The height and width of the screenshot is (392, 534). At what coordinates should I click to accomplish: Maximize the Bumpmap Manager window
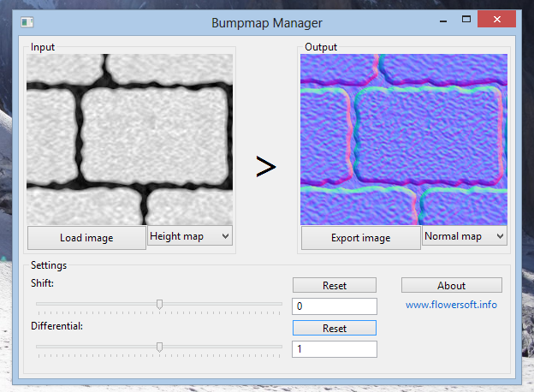pyautogui.click(x=466, y=20)
